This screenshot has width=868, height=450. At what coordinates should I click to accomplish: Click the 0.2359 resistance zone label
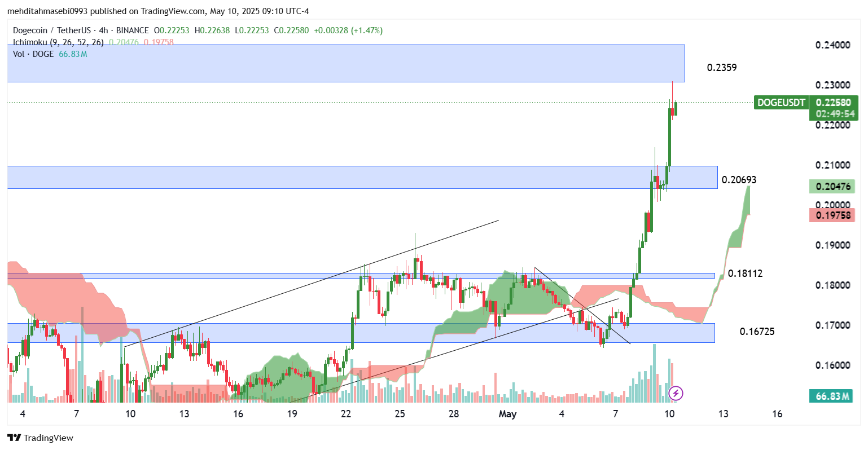point(722,68)
